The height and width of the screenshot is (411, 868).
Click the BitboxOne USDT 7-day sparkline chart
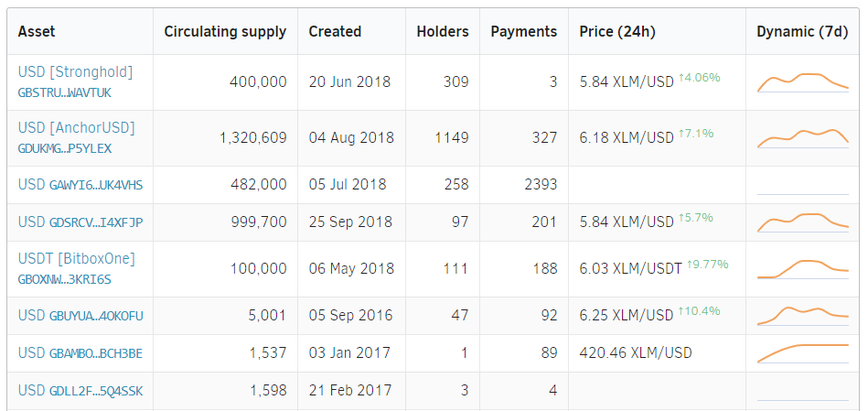[803, 269]
